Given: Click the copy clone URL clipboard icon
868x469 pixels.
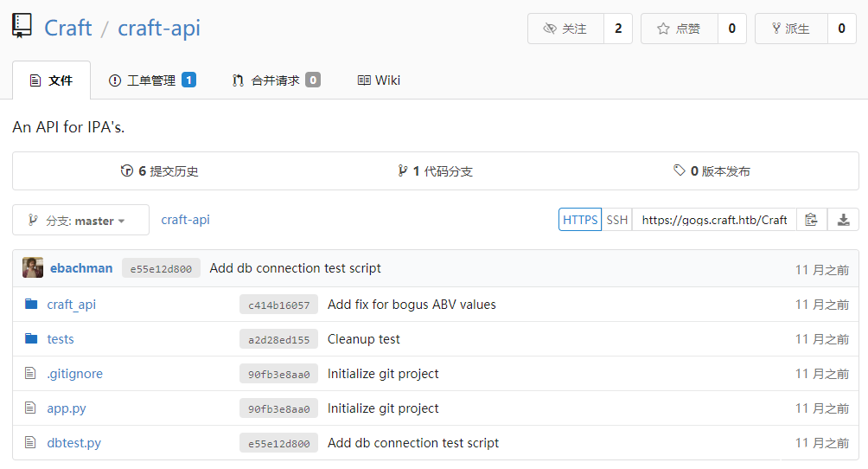Looking at the screenshot, I should point(811,220).
